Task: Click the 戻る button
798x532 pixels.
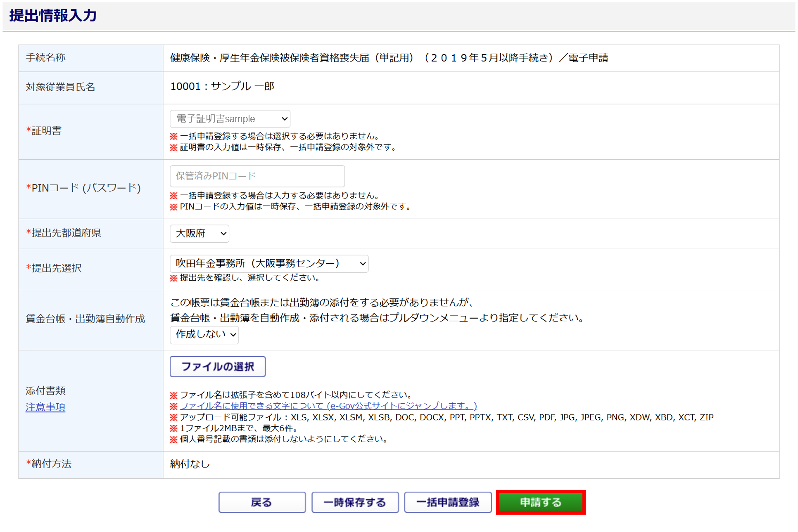Action: (x=262, y=502)
